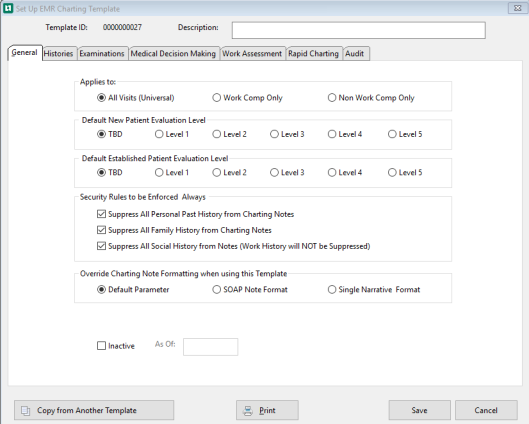Choose Single Narrative Format option
The width and height of the screenshot is (529, 424).
(x=332, y=290)
